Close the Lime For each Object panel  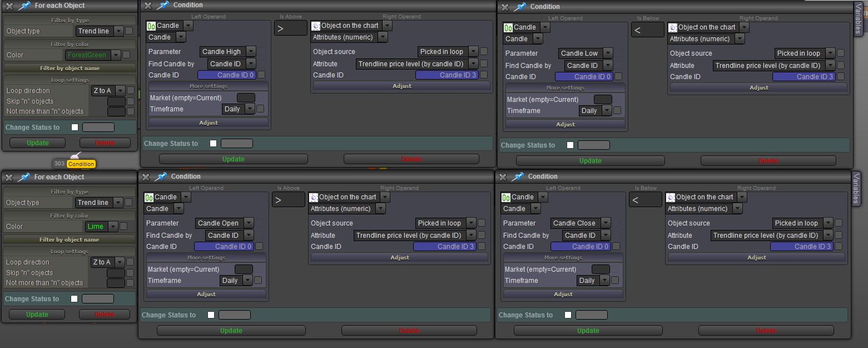tap(9, 178)
